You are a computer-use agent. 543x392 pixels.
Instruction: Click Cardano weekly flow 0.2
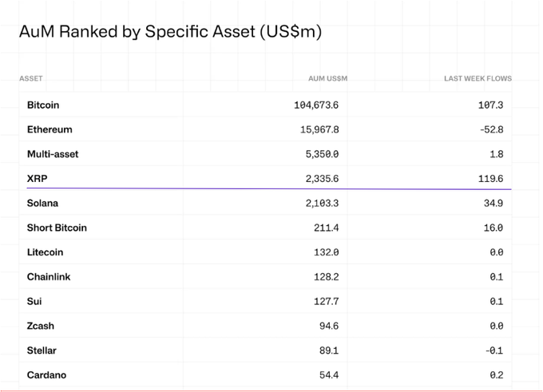pyautogui.click(x=497, y=375)
